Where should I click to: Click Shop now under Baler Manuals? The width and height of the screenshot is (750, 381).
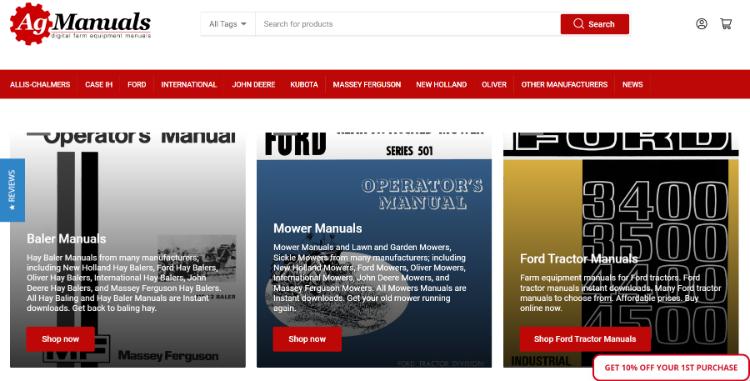click(x=60, y=339)
